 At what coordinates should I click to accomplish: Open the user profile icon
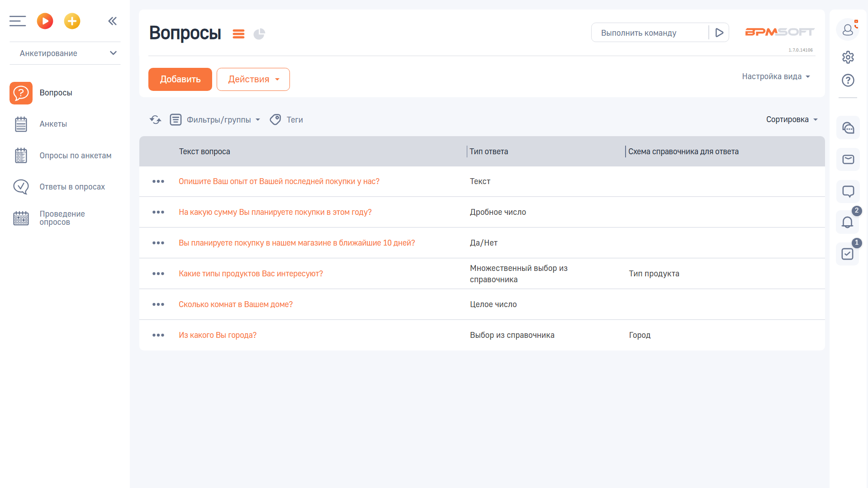click(848, 30)
